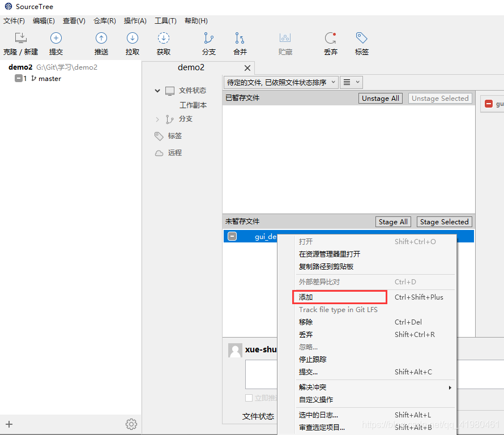Open the Help (帮助) menu
The width and height of the screenshot is (504, 435).
point(196,21)
